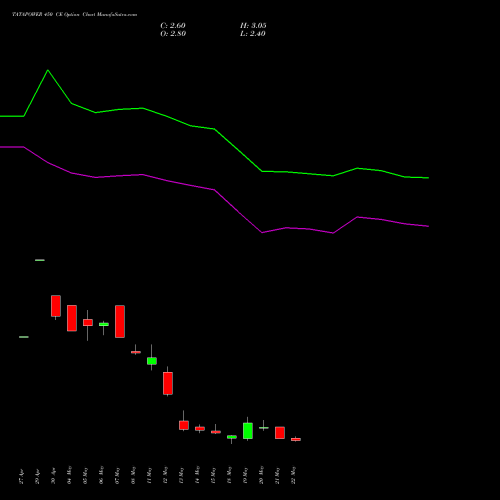Viewport: 500px width, 500px height.
Task: Click the tall red candle above 07 May
Action: click(120, 321)
